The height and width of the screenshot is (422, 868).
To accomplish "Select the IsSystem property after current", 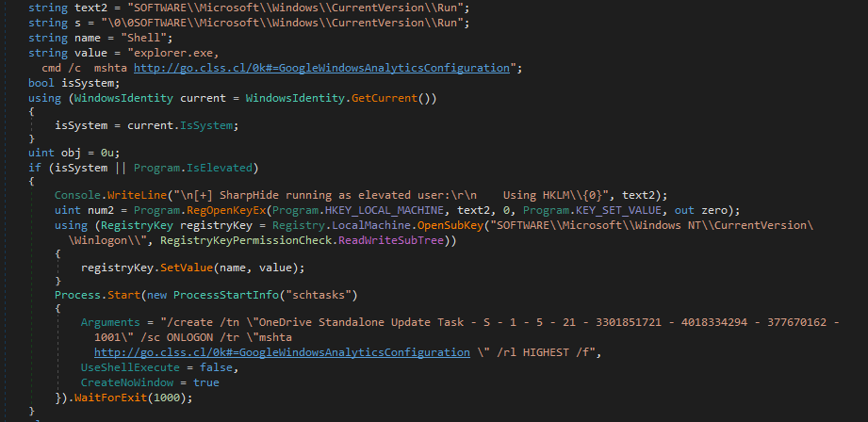I will pyautogui.click(x=206, y=125).
